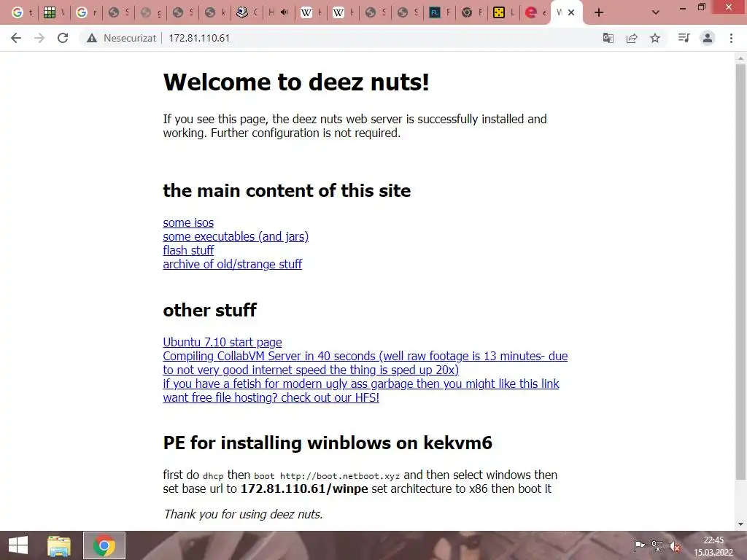Screen dimensions: 747x560
Task: Open the tab search chevron dropdown
Action: [656, 12]
